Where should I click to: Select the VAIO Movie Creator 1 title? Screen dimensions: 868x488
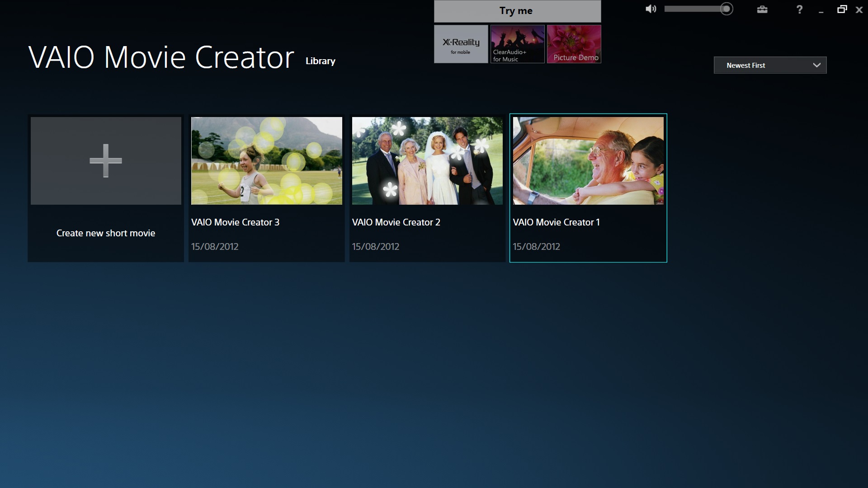coord(556,222)
